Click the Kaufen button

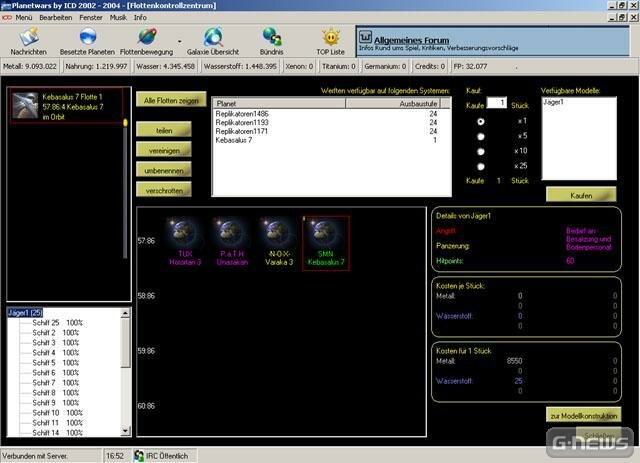click(581, 196)
